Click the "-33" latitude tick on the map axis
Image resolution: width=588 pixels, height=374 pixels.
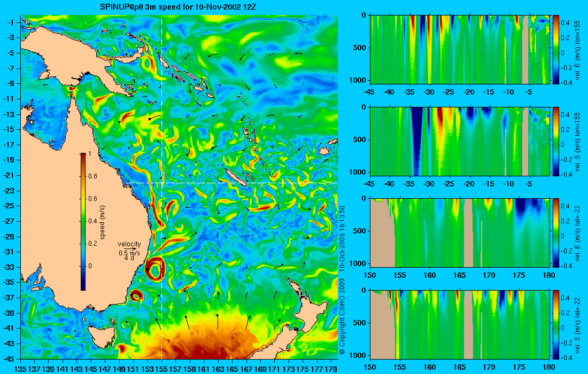(x=10, y=267)
